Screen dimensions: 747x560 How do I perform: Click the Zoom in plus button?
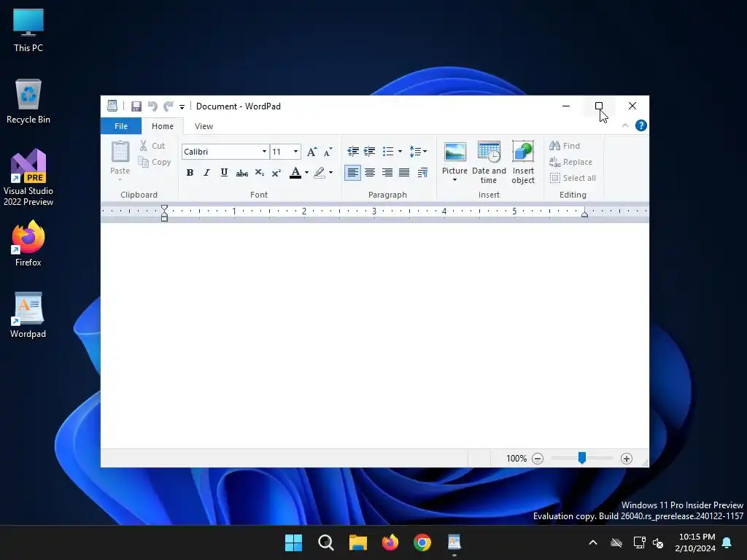627,459
